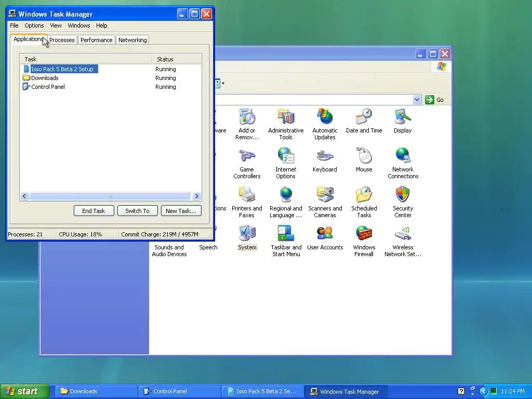Click Sounds and Audio Devices label

(169, 251)
